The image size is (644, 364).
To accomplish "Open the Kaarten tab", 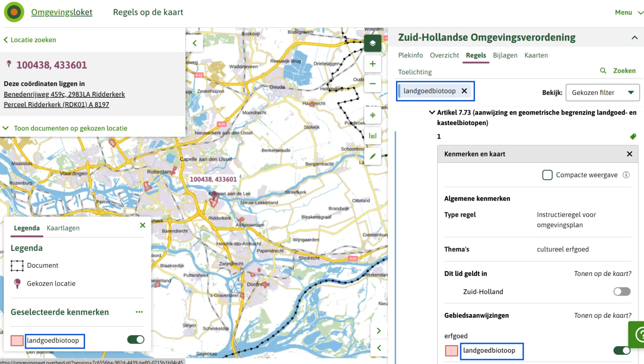I will click(536, 56).
